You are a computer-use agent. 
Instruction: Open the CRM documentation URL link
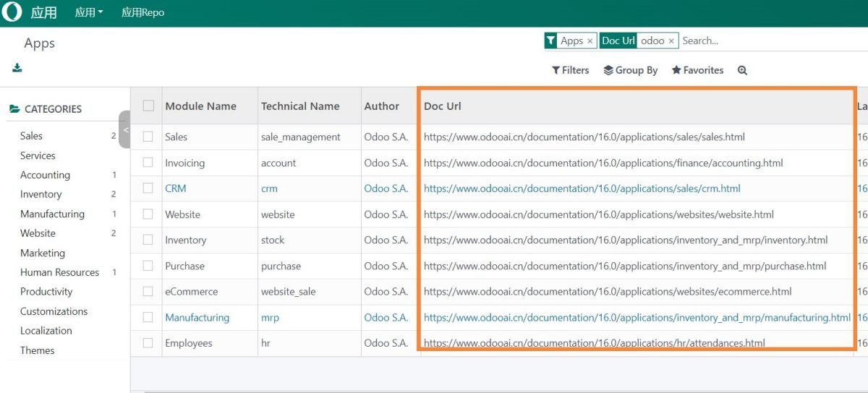pos(582,189)
